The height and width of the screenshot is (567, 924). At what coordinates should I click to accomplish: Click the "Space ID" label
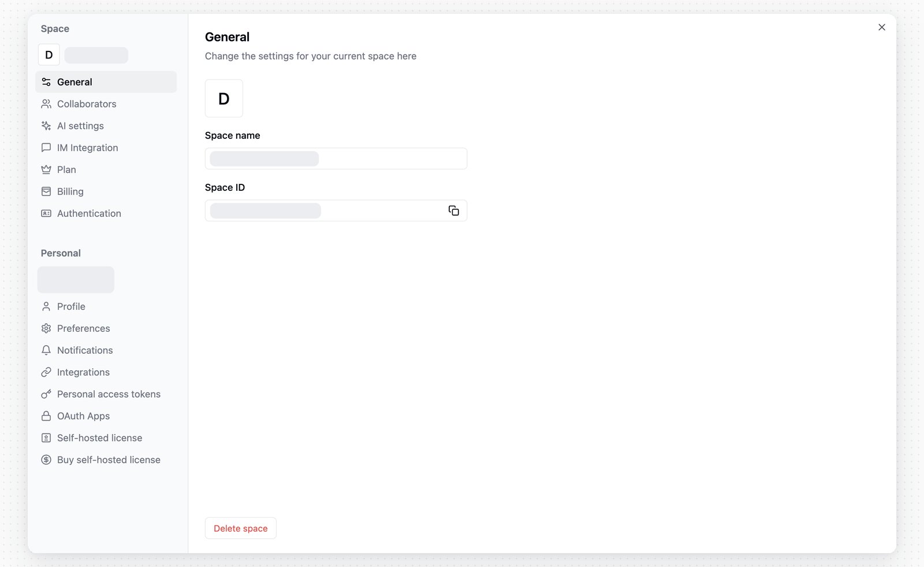225,187
